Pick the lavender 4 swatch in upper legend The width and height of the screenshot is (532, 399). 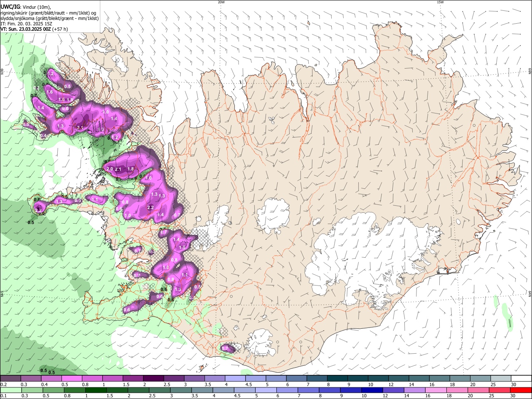[235, 378]
